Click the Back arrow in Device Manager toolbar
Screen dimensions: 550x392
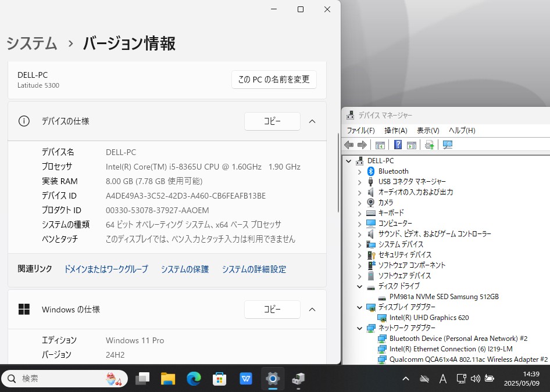tap(349, 145)
